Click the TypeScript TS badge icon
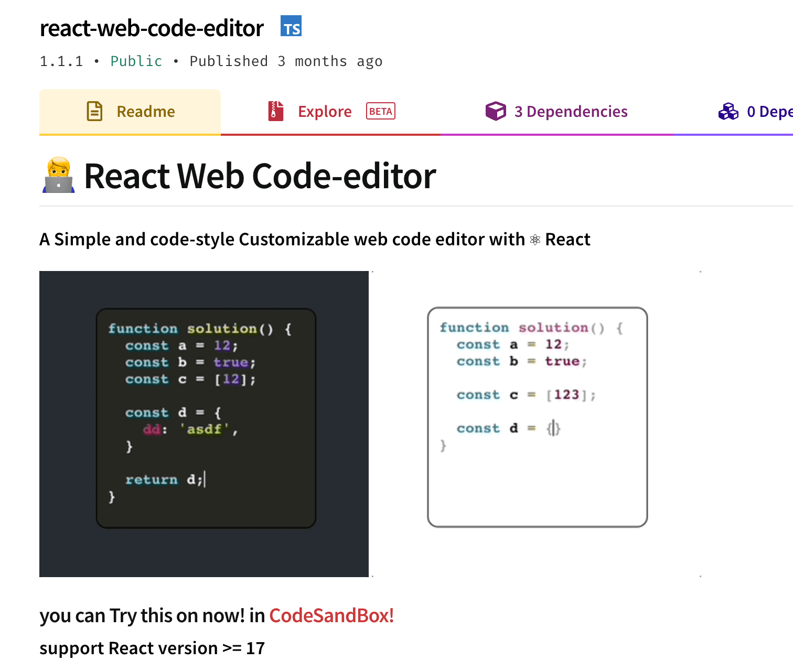This screenshot has height=672, width=793. (291, 26)
